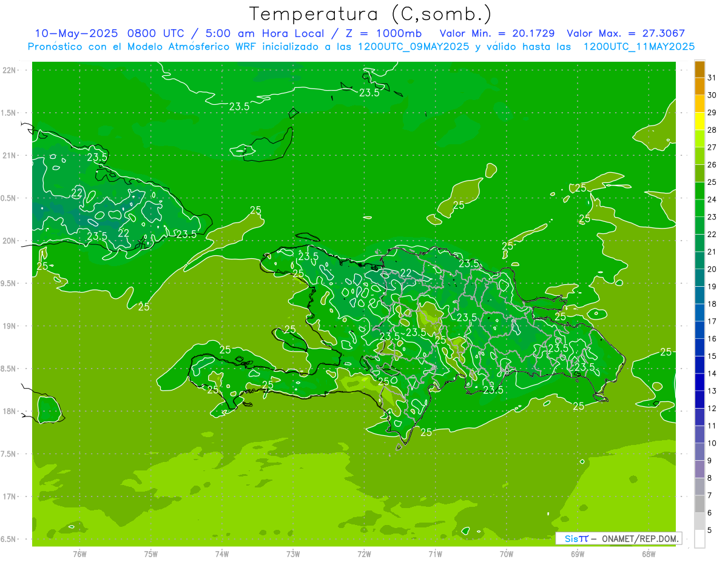Click the yellow legend swatch between 28 and 29
The width and height of the screenshot is (728, 562).
(x=699, y=121)
